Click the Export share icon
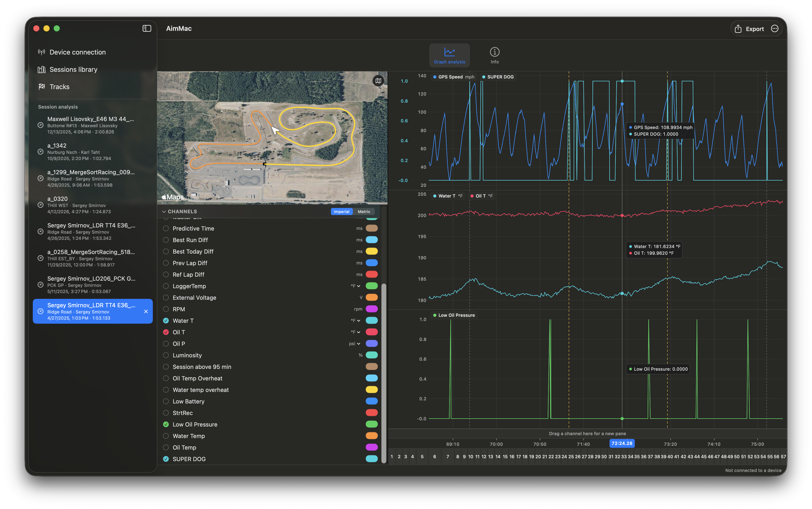The height and width of the screenshot is (509, 812). (x=738, y=29)
